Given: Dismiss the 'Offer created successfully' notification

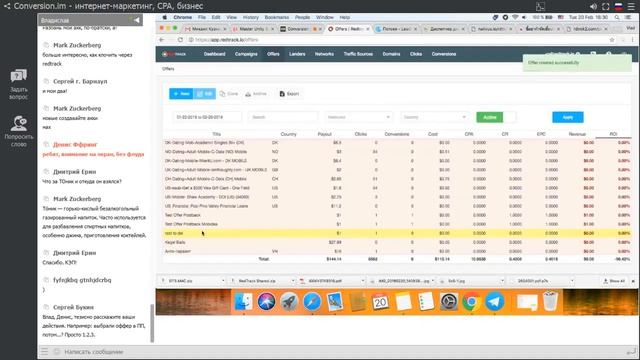Looking at the screenshot, I should [577, 63].
